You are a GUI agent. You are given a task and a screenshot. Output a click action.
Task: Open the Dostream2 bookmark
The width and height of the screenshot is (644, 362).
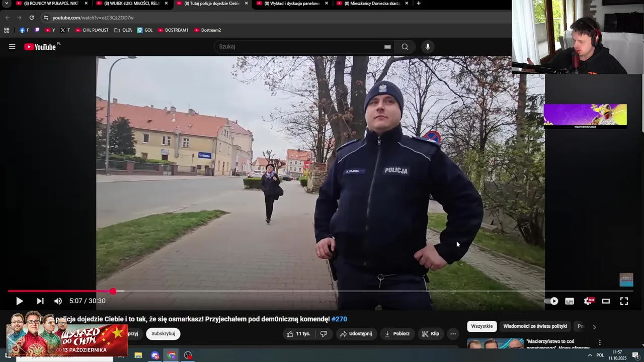207,30
